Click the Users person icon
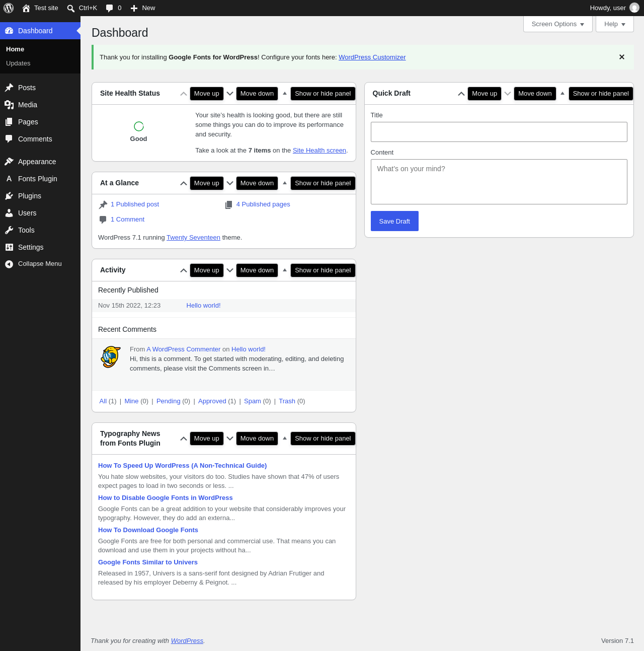This screenshot has width=644, height=651. [x=9, y=213]
